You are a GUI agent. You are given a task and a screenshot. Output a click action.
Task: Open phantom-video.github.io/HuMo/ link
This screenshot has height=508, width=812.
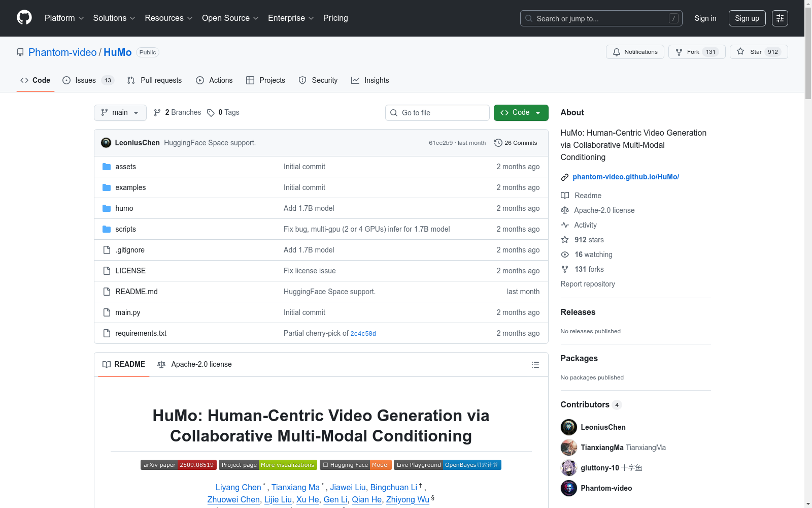(x=626, y=177)
